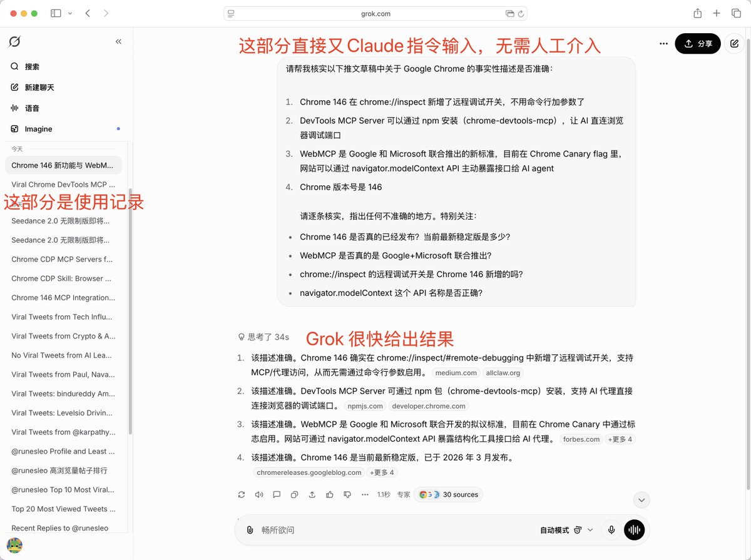
Task: Open more actions ellipsis under response
Action: coord(365,494)
